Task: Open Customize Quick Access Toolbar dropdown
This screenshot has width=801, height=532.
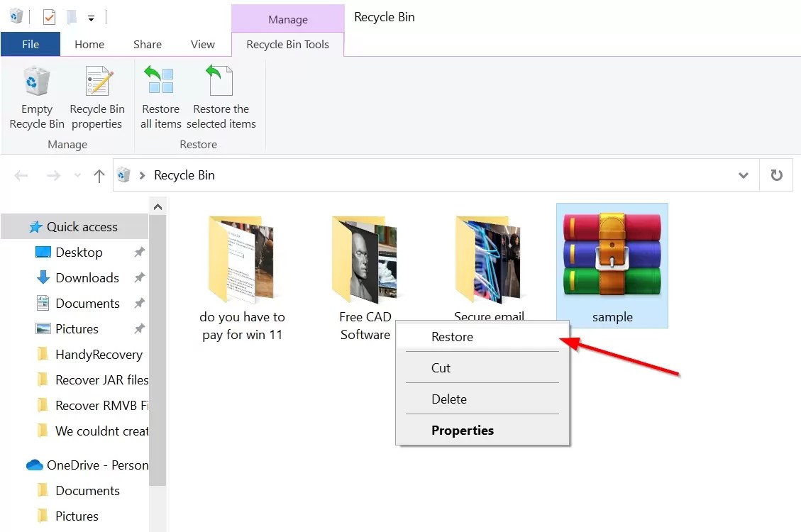Action: tap(91, 18)
